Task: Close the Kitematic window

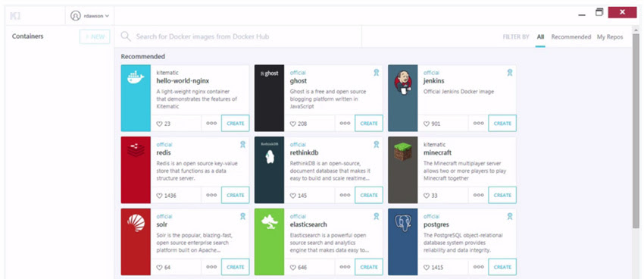Action: 622,12
